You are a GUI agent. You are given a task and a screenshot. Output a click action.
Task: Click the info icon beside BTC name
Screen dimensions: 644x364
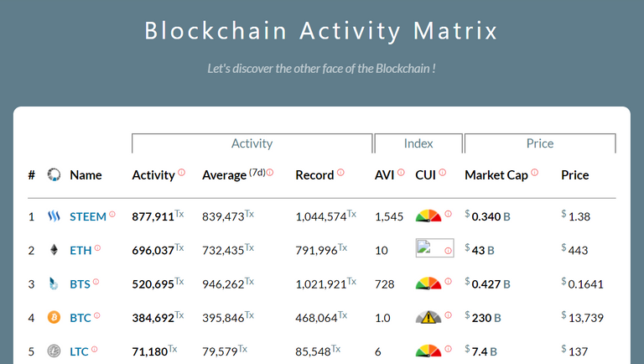point(97,315)
